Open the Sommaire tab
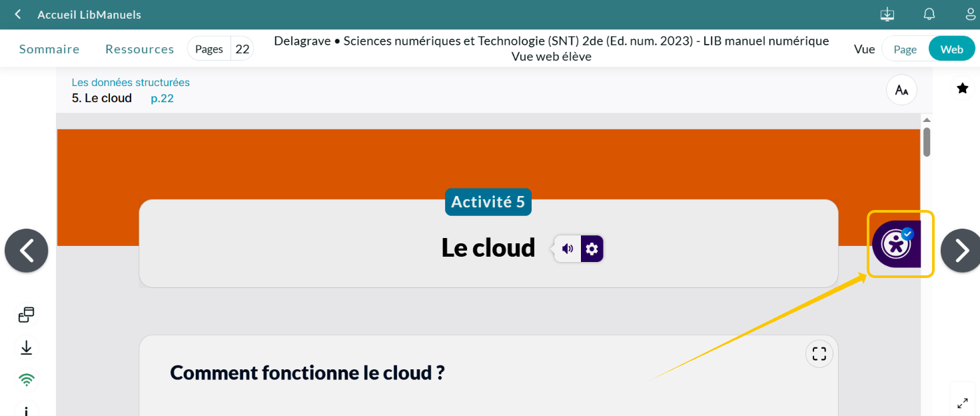The width and height of the screenshot is (980, 416). (49, 48)
